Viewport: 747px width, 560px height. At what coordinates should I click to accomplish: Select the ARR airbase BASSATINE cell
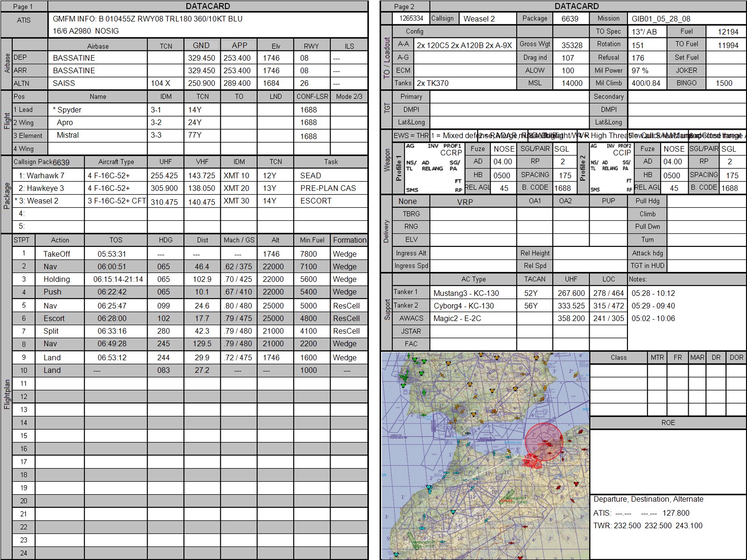97,70
